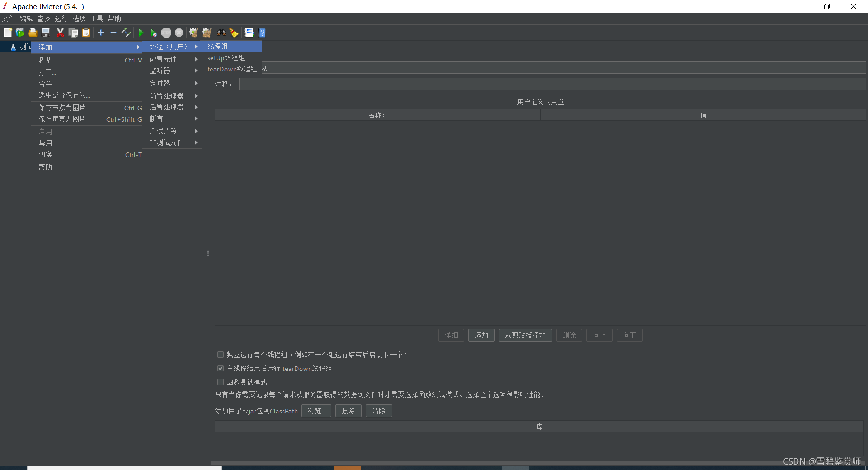Click the 注释 comment input field
Image resolution: width=868 pixels, height=470 pixels.
[552, 84]
